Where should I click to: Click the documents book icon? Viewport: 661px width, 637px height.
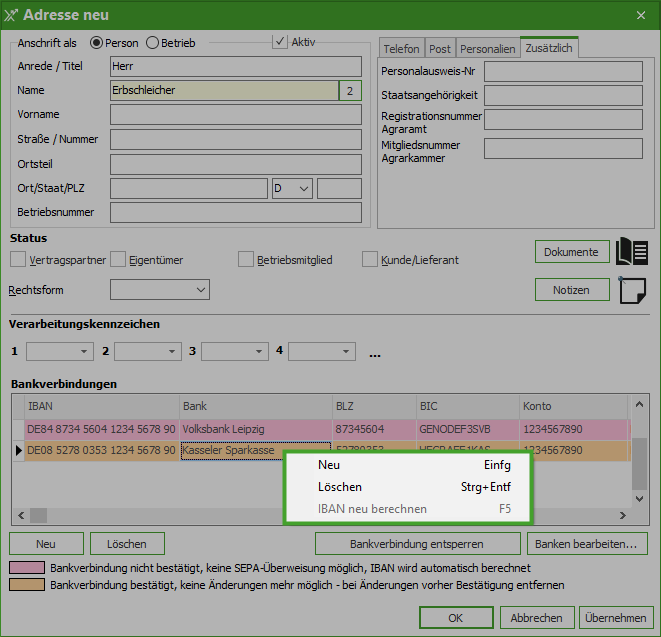tap(633, 251)
